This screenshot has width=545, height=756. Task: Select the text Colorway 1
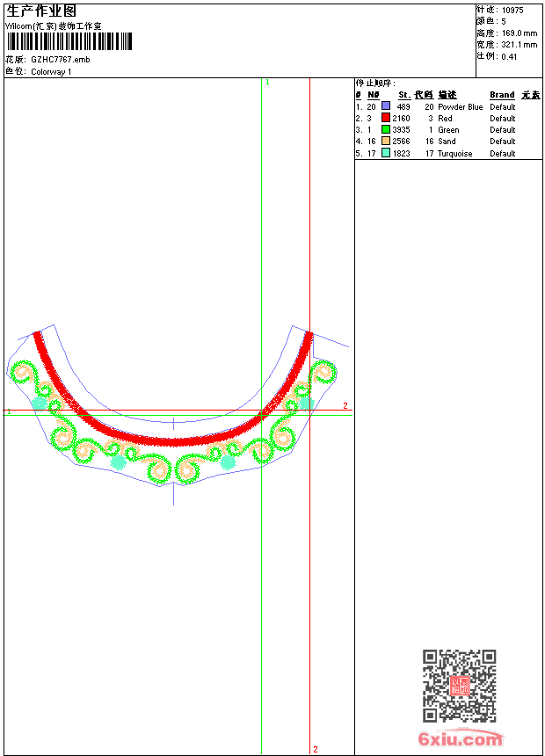pyautogui.click(x=51, y=72)
